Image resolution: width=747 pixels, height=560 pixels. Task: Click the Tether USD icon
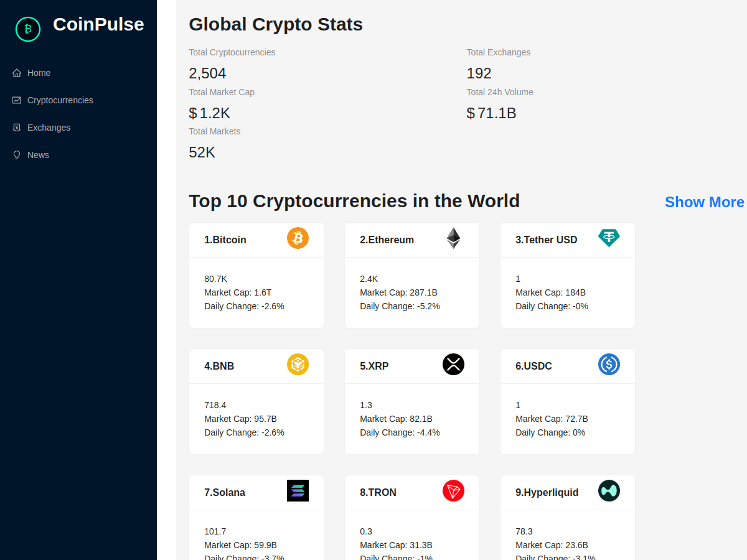(x=609, y=238)
